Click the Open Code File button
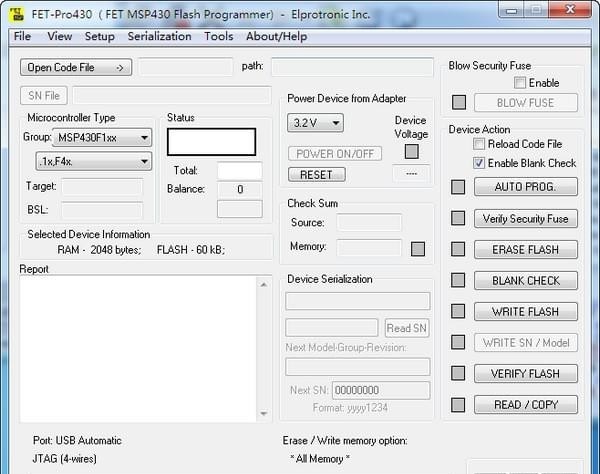Image resolution: width=600 pixels, height=474 pixels. (76, 67)
